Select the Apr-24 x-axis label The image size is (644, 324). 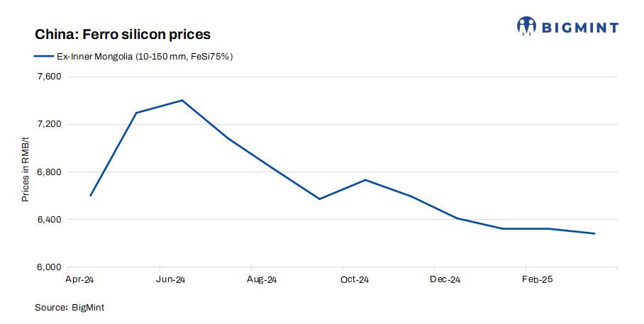click(x=79, y=280)
